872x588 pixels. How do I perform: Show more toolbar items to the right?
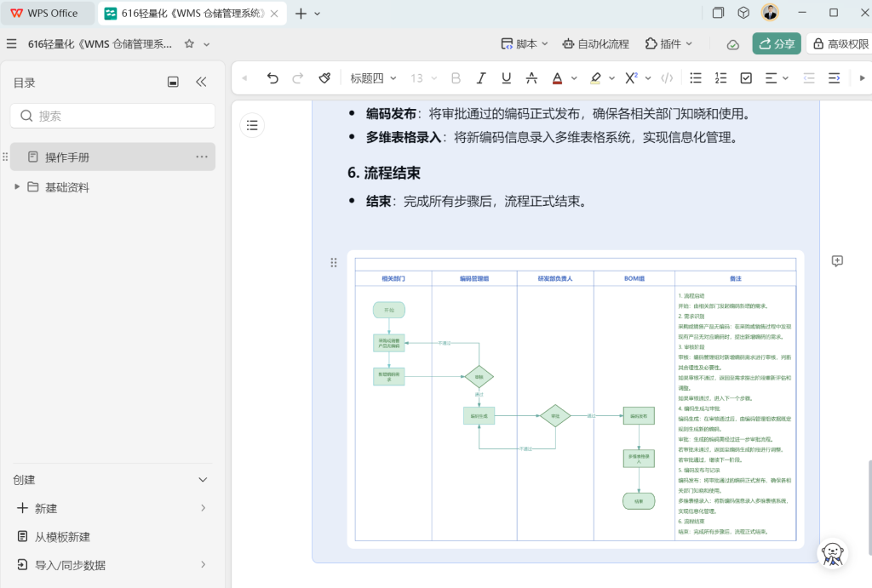[x=862, y=78]
